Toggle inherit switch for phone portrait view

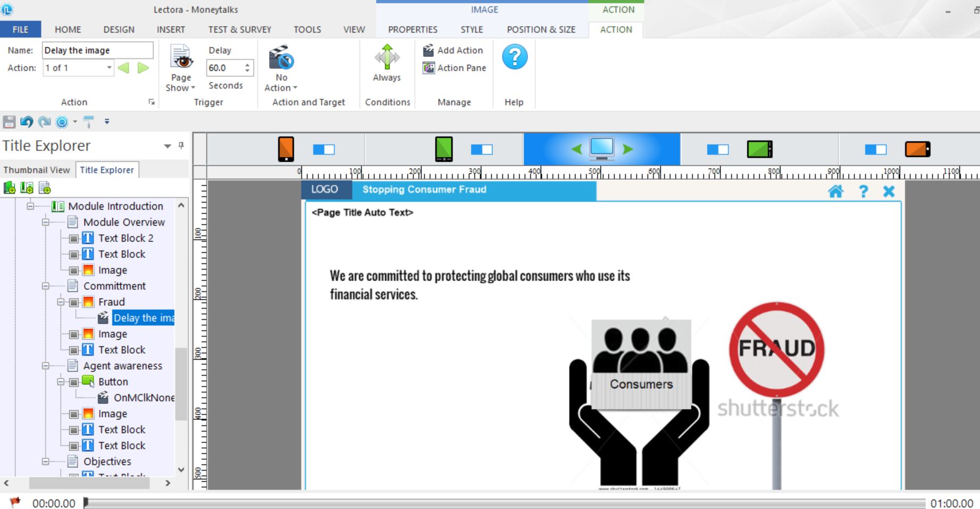324,149
